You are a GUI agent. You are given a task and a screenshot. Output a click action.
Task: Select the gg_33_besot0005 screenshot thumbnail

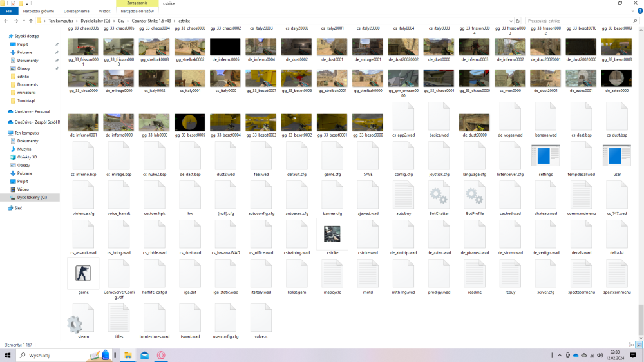click(x=190, y=122)
